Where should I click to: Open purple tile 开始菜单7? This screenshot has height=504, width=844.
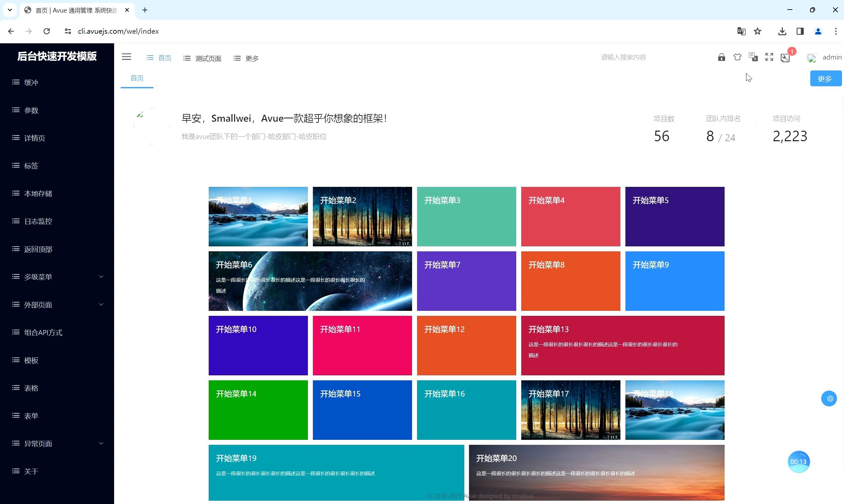[x=466, y=281]
